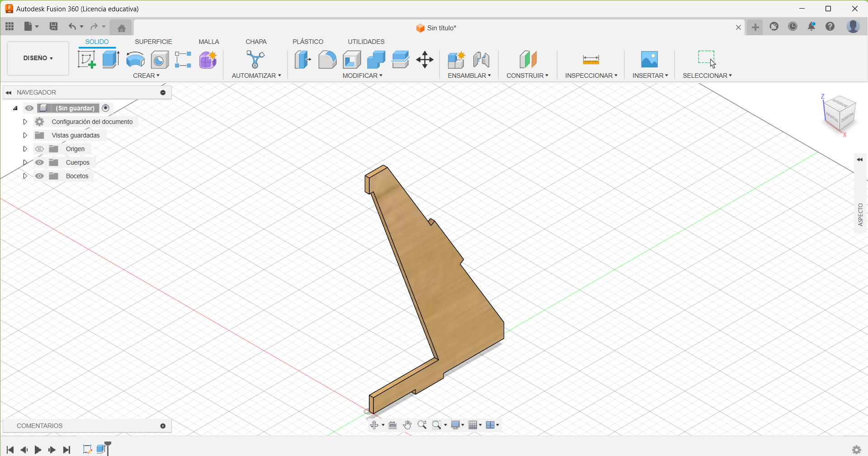The height and width of the screenshot is (456, 868).
Task: Go to the Home tab icon
Action: pyautogui.click(x=121, y=28)
